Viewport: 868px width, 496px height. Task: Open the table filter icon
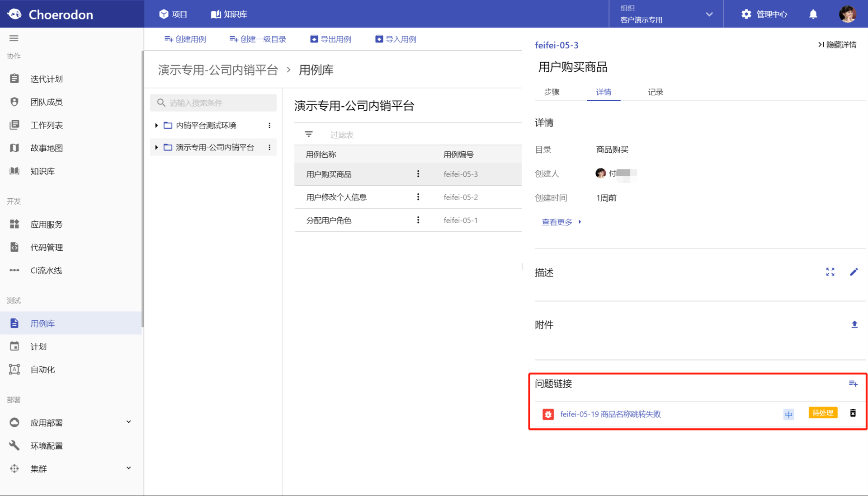coord(309,134)
